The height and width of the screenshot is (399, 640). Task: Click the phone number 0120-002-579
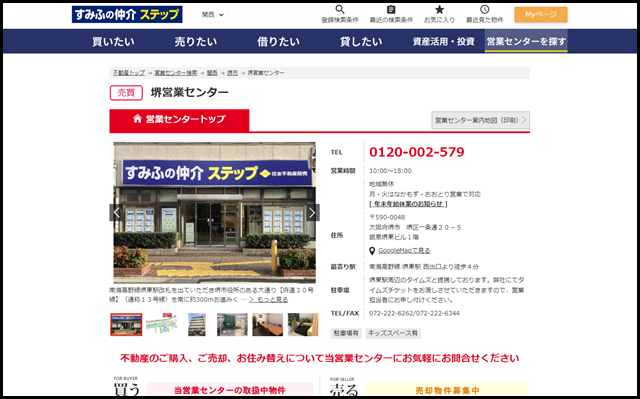417,152
